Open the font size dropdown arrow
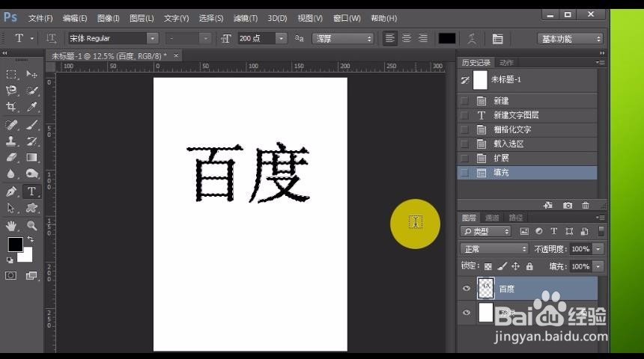644x359 pixels. [281, 38]
